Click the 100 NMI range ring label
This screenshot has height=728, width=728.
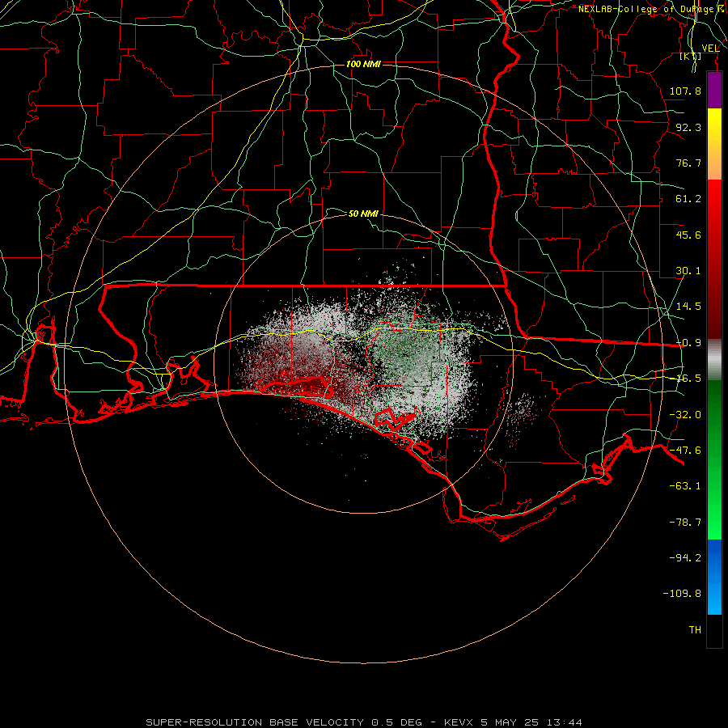[x=363, y=64]
